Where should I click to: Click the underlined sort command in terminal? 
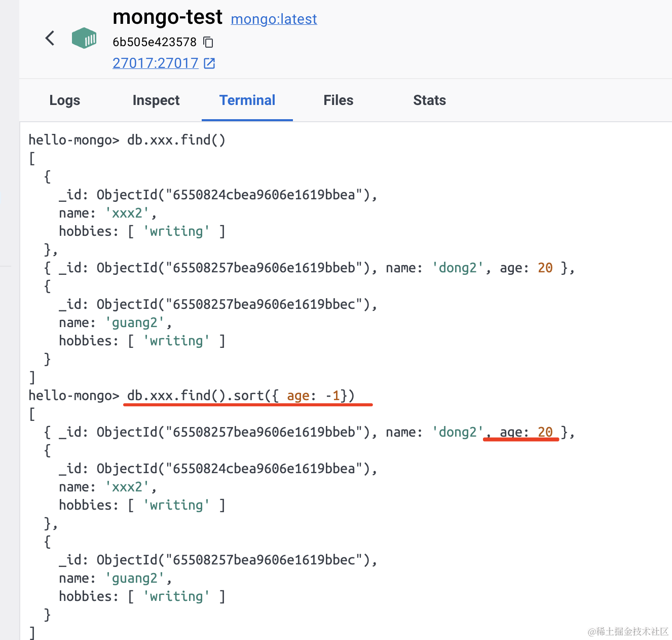[x=241, y=396]
